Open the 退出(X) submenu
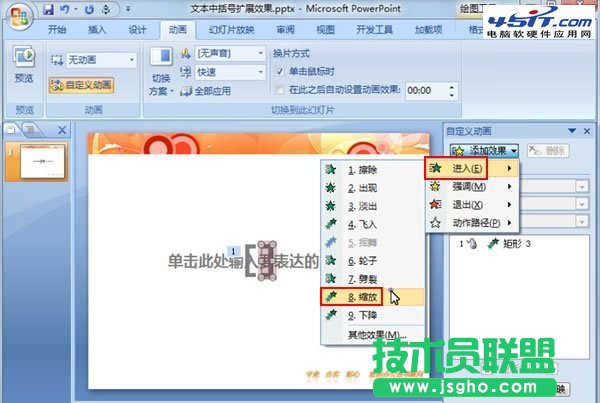Screen dimensions: 600x403 [472, 205]
